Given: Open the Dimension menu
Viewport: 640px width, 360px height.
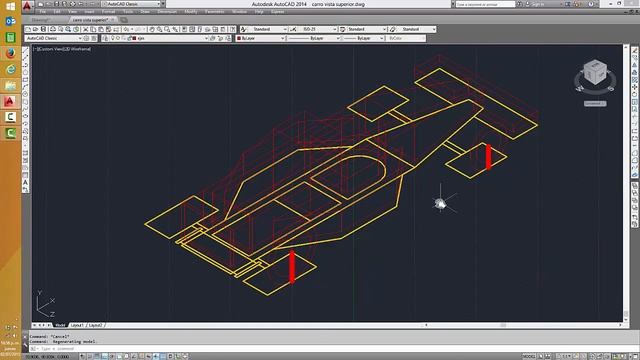Looking at the screenshot, I should pos(167,12).
